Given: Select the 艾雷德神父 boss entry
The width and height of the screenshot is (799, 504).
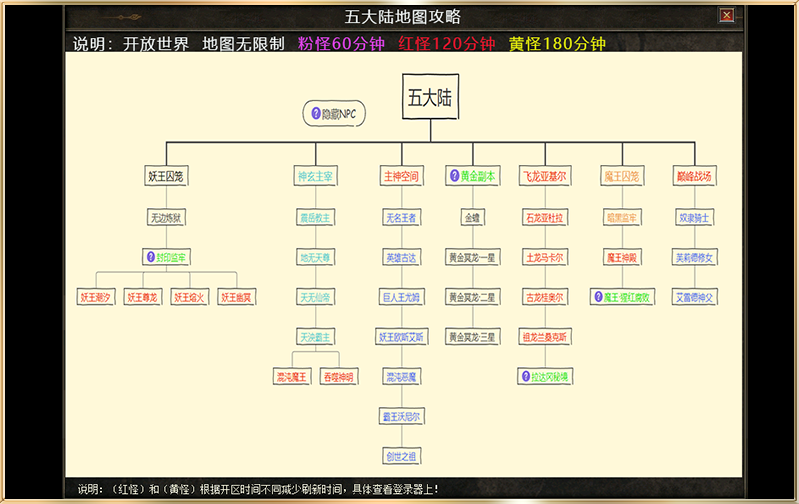Looking at the screenshot, I should (694, 297).
